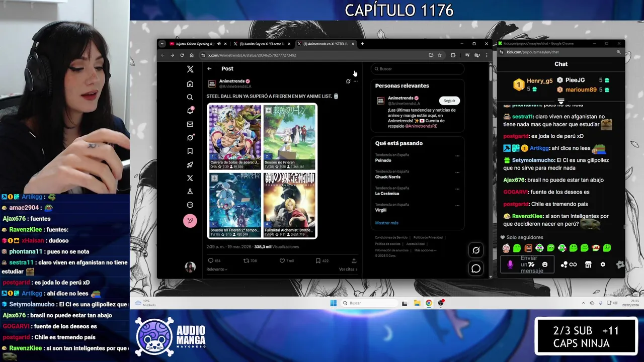Click Seguir to follow Animetrends
Screen dimensions: 644x362
point(449,101)
